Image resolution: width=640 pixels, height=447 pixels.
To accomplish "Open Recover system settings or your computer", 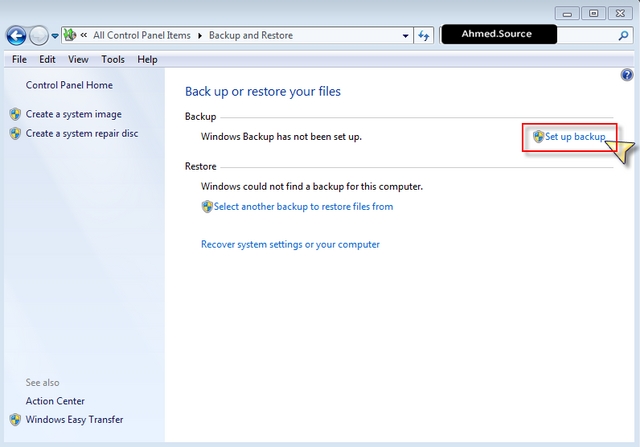I will pos(290,245).
